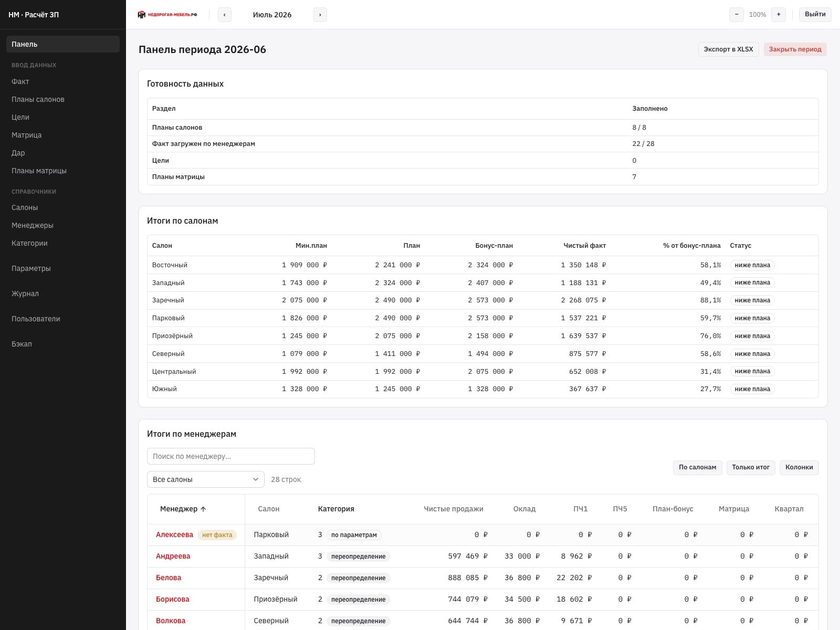Click the План-бонус column header

tap(673, 509)
